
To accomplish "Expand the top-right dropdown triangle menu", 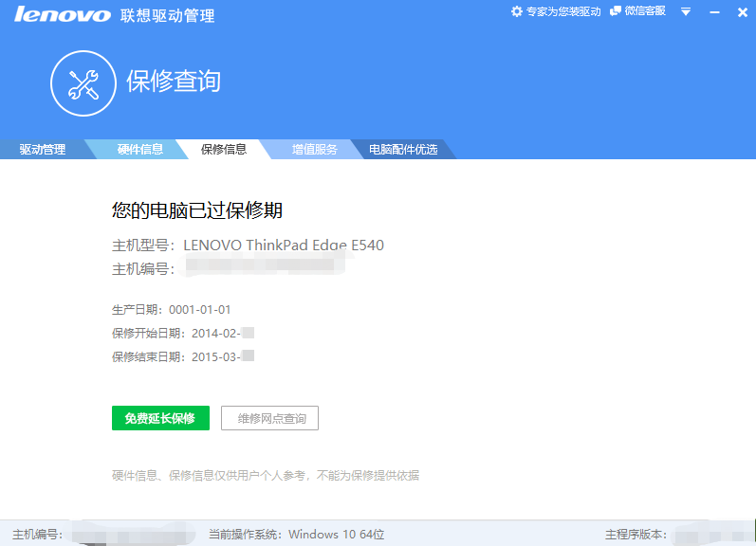I will pos(686,12).
